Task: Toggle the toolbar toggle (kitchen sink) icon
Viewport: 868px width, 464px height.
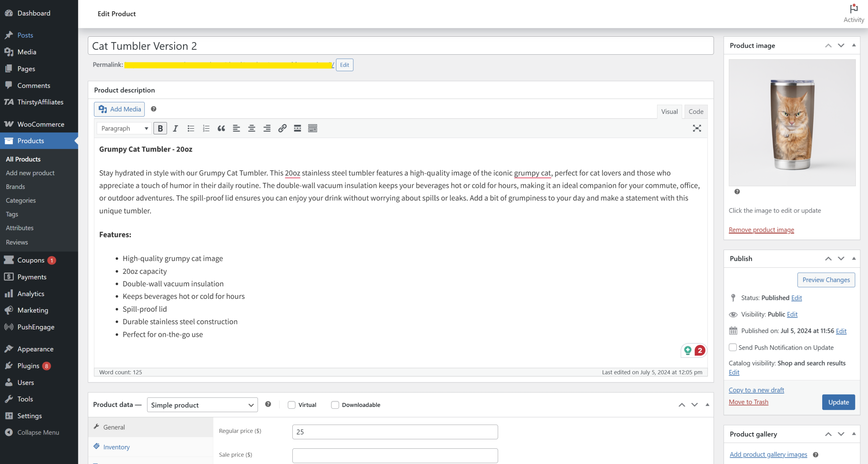Action: [312, 128]
